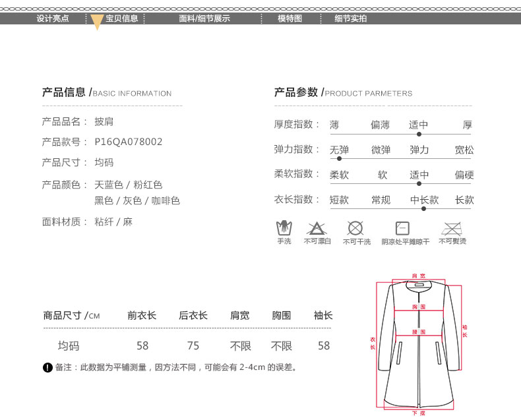This screenshot has height=420, width=521.
Task: Select the 模特图 tab
Action: 290,18
